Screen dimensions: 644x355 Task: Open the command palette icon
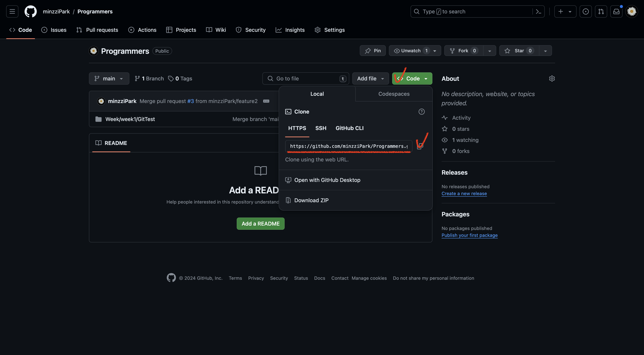539,11
